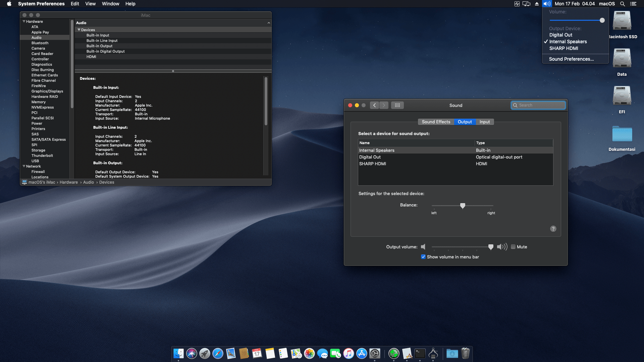Expand the Network section in the sidebar

pyautogui.click(x=23, y=166)
